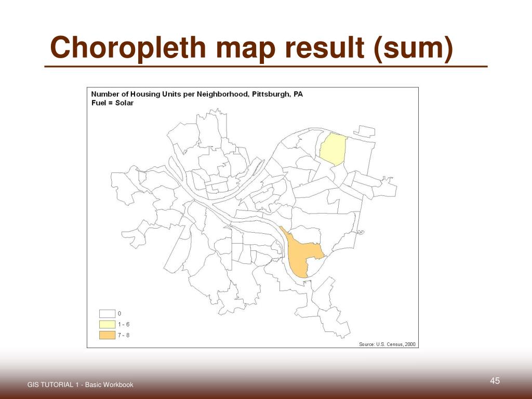Select the yellow legend swatch for 1 - 6
Screen dimensions: 532x399
[107, 324]
